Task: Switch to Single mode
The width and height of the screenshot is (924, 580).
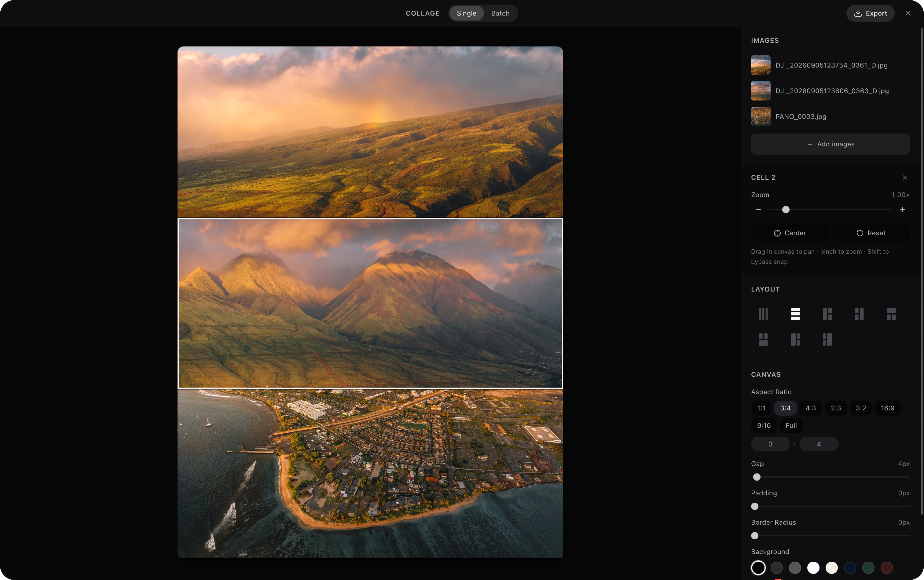Action: pos(466,13)
